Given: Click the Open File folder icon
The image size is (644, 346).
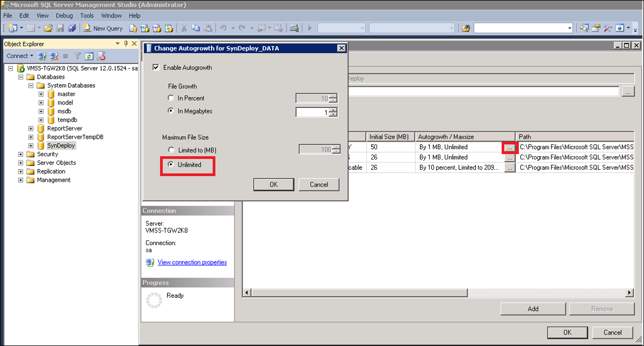Looking at the screenshot, I should 48,28.
